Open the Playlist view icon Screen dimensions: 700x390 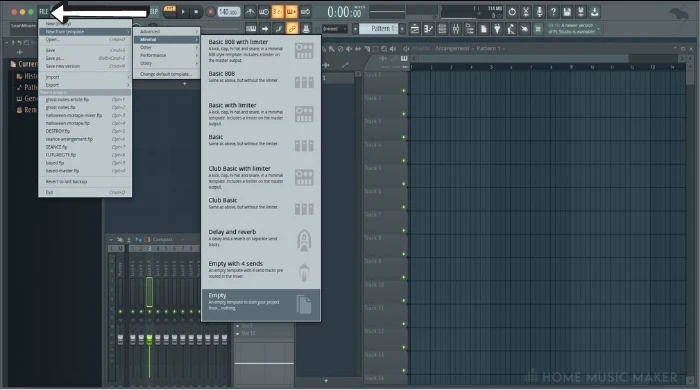415,29
